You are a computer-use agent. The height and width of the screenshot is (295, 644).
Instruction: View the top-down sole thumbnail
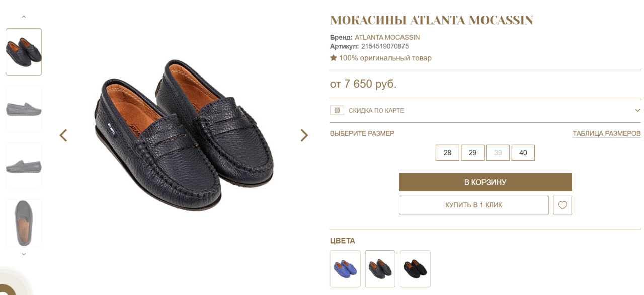(24, 223)
